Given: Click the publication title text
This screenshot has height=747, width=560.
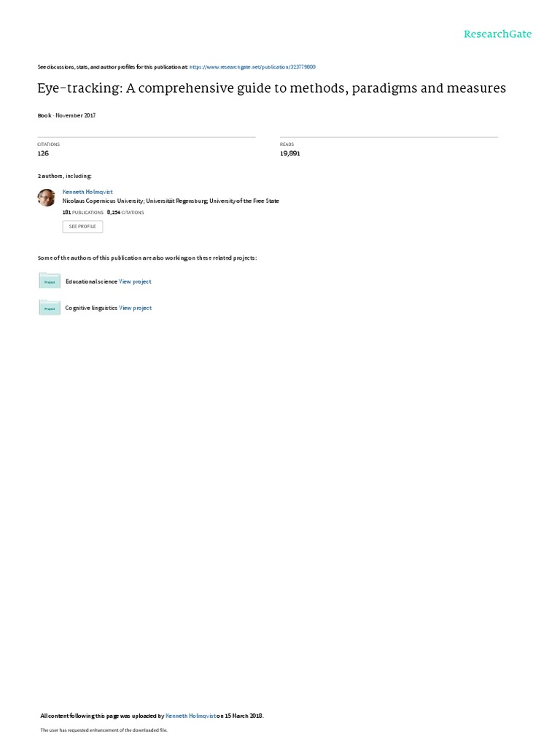Looking at the screenshot, I should (271, 88).
